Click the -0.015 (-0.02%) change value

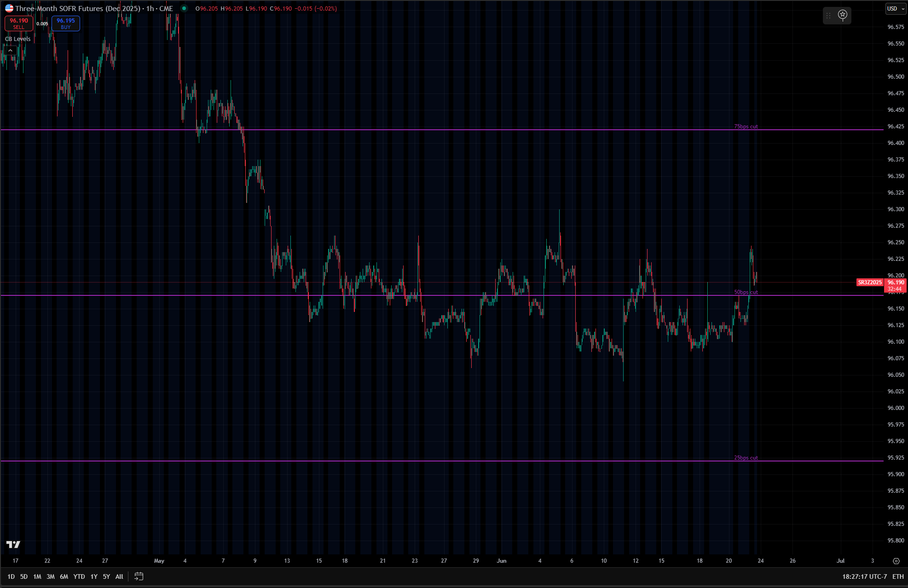click(316, 9)
